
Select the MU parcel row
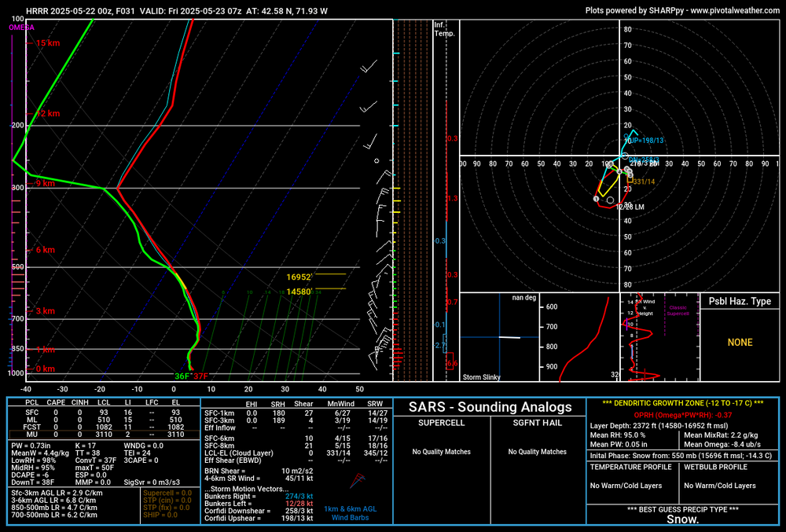[104, 435]
